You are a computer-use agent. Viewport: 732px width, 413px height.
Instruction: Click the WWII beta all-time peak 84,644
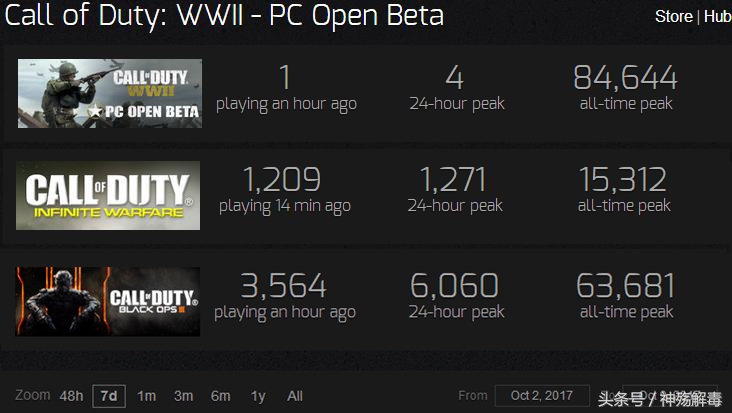point(625,78)
